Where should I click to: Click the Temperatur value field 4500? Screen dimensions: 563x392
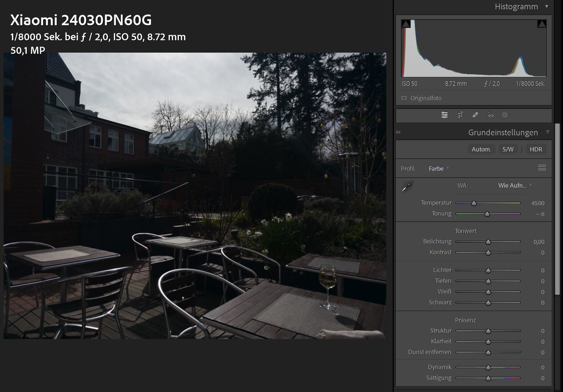pos(538,203)
